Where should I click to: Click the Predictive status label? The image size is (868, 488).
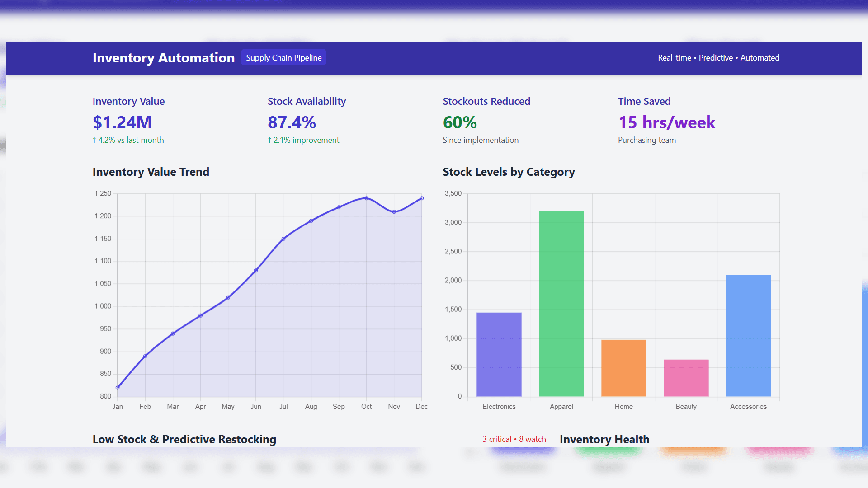[716, 58]
